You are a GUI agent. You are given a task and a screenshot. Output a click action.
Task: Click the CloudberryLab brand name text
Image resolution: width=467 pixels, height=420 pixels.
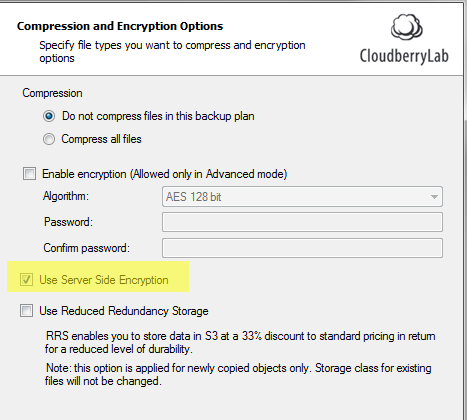404,56
